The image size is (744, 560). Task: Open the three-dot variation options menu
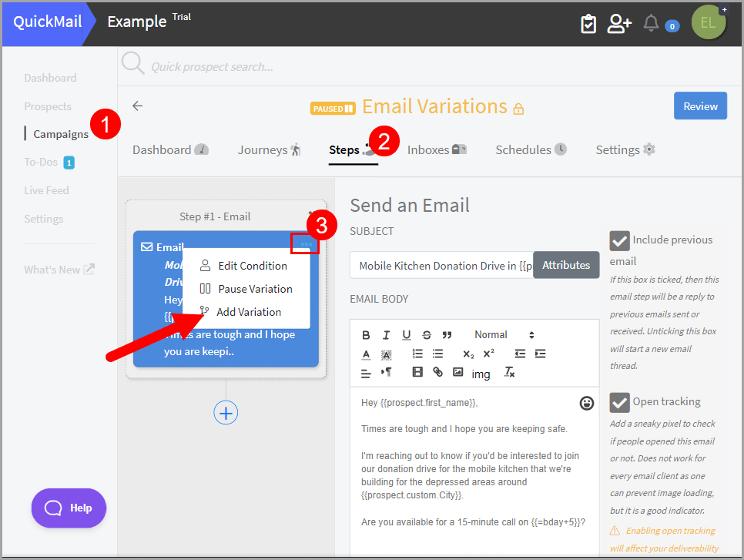pyautogui.click(x=306, y=244)
